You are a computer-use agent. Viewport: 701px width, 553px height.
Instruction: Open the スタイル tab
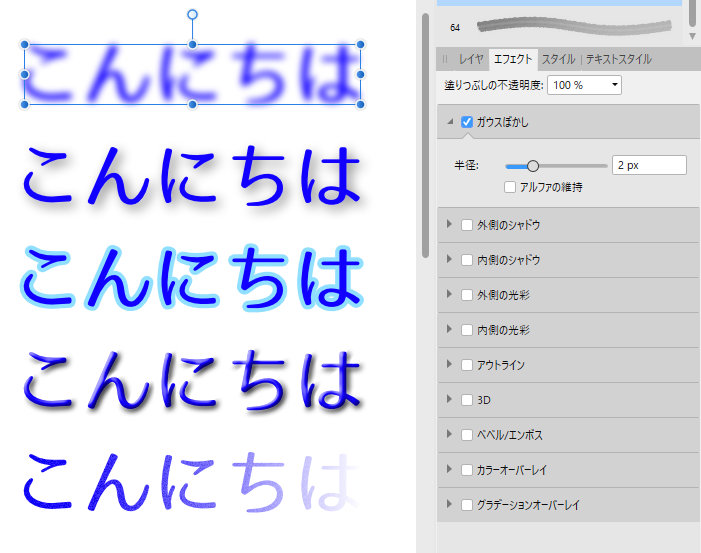(558, 59)
